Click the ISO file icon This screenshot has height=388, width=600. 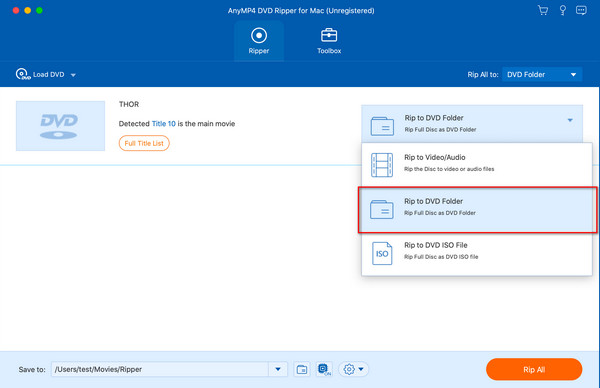tap(382, 253)
